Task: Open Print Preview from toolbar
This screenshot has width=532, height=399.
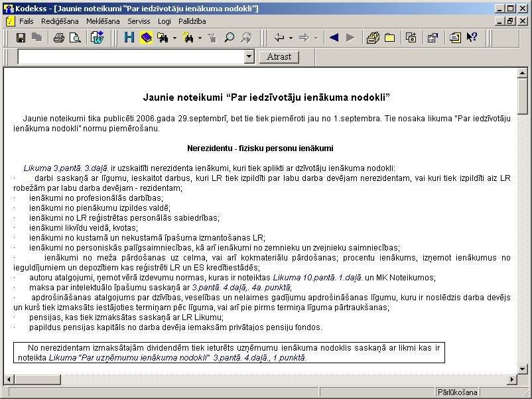Action: click(x=75, y=38)
